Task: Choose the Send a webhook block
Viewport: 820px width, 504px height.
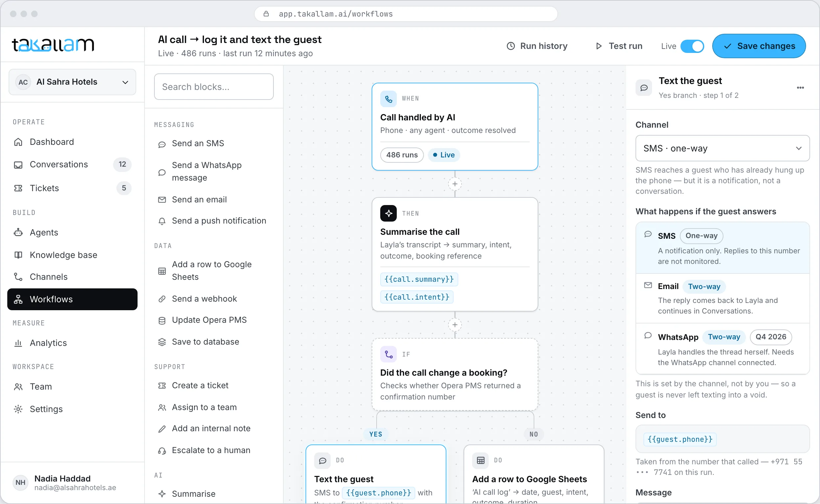Action: (214, 299)
